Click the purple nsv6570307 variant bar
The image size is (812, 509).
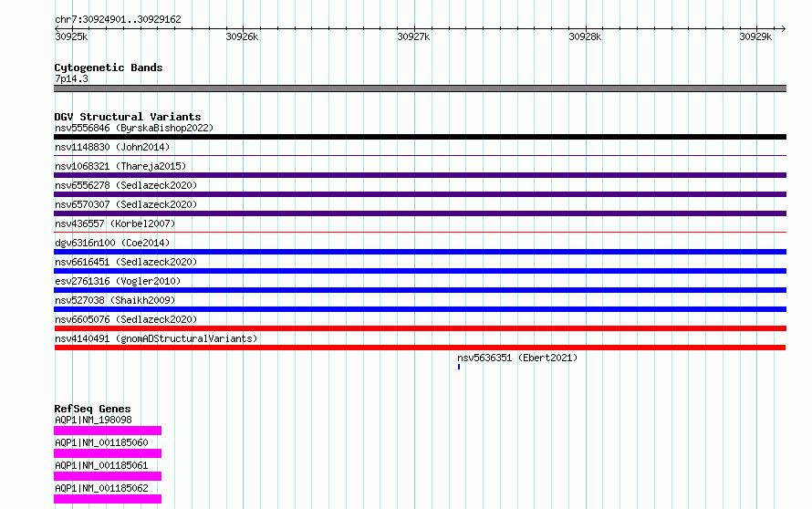(420, 213)
